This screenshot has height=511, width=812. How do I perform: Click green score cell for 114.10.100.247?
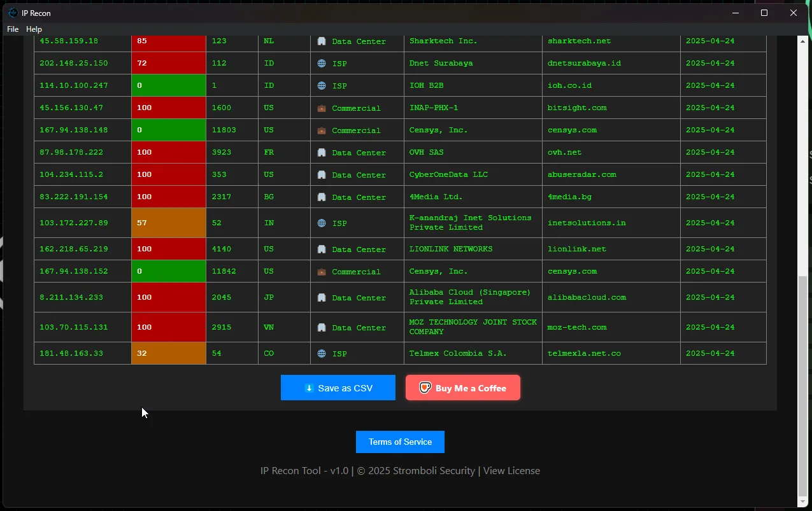pos(169,85)
